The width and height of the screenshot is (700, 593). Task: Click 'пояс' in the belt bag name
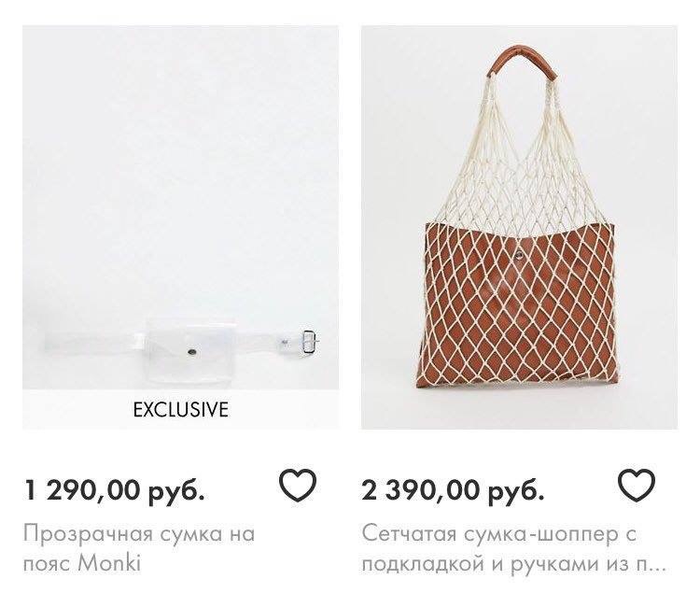(48, 564)
